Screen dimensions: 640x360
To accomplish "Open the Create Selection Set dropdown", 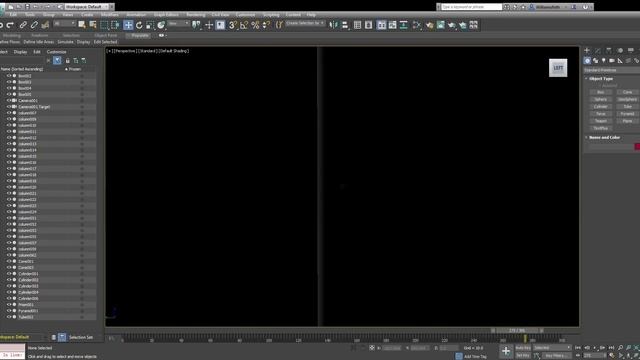I will (x=305, y=23).
